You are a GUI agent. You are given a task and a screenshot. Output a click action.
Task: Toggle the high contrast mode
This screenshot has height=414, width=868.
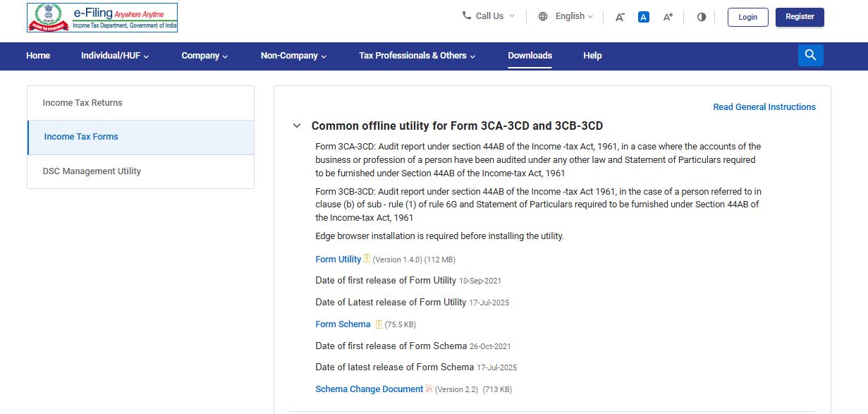tap(701, 17)
